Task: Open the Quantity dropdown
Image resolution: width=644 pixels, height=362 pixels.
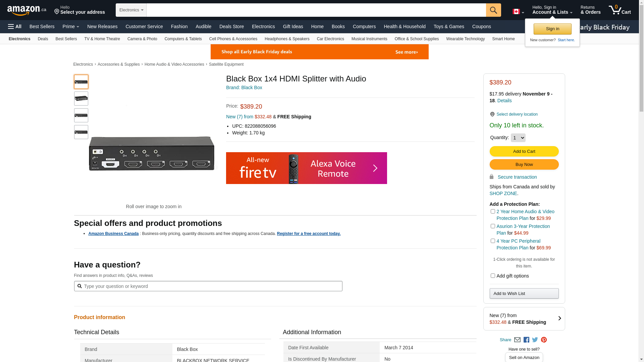Action: click(518, 138)
